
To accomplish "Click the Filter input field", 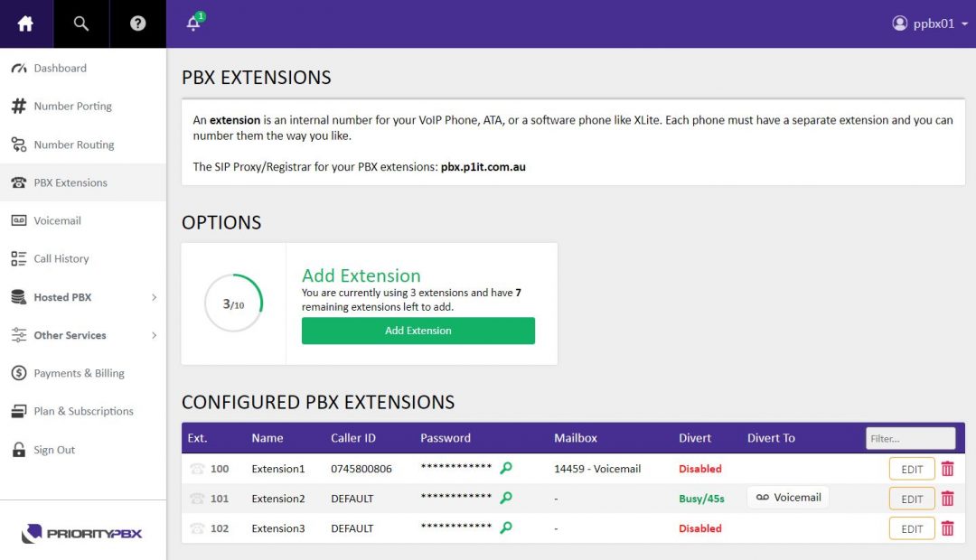I will click(x=911, y=438).
